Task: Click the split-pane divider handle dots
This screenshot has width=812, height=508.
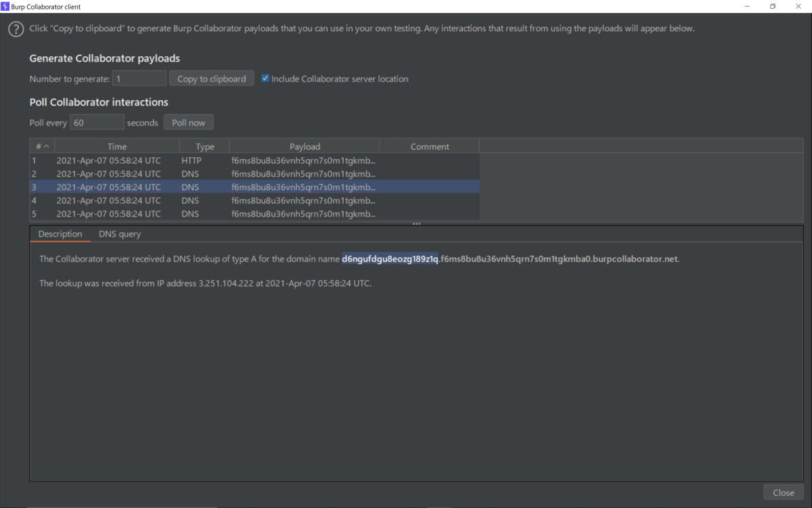Action: click(417, 224)
